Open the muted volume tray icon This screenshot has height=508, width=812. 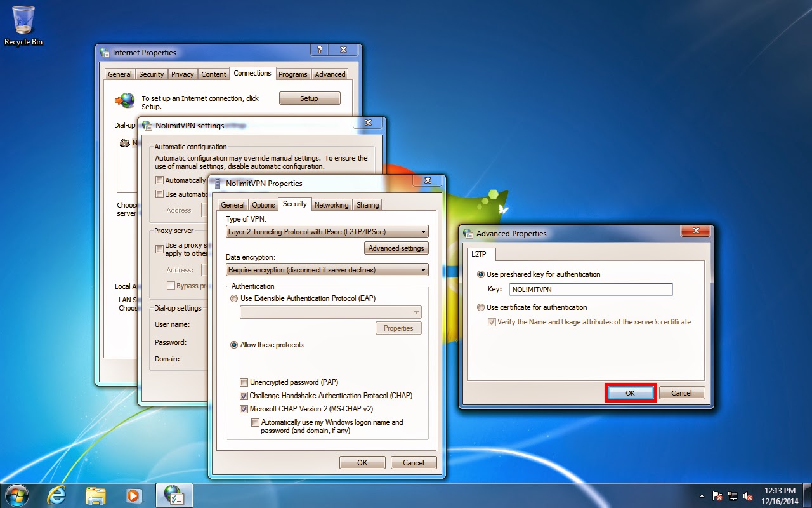748,496
